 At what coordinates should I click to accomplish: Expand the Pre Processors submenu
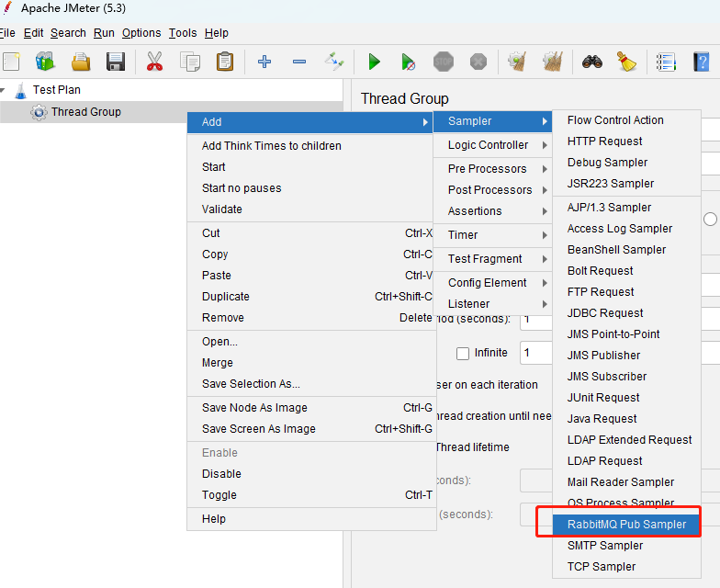(x=492, y=169)
